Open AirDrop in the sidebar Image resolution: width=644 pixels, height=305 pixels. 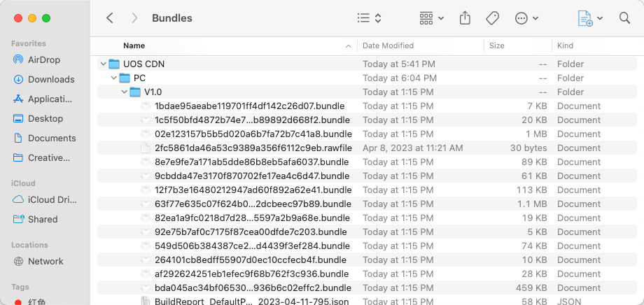pyautogui.click(x=44, y=59)
